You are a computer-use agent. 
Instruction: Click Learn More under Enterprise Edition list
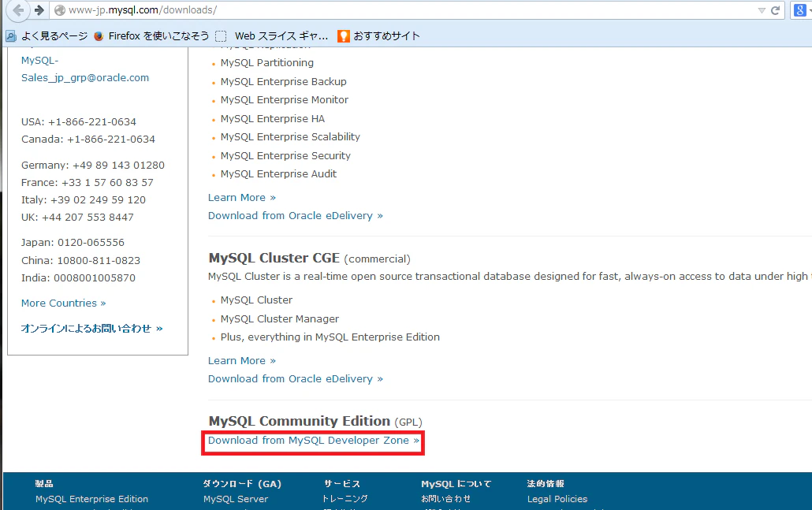(242, 197)
